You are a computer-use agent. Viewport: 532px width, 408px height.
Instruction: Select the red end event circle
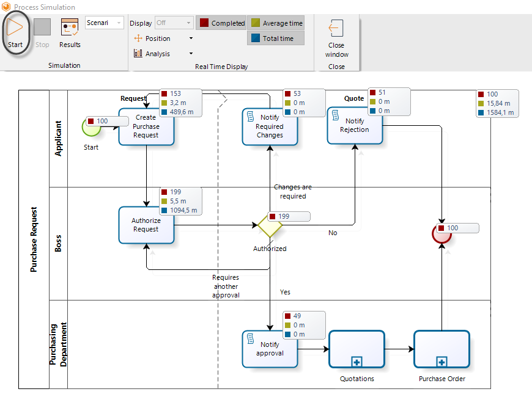(x=441, y=235)
